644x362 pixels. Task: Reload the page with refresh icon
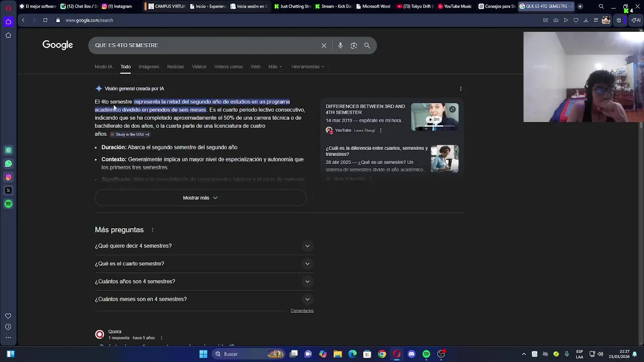[45, 20]
